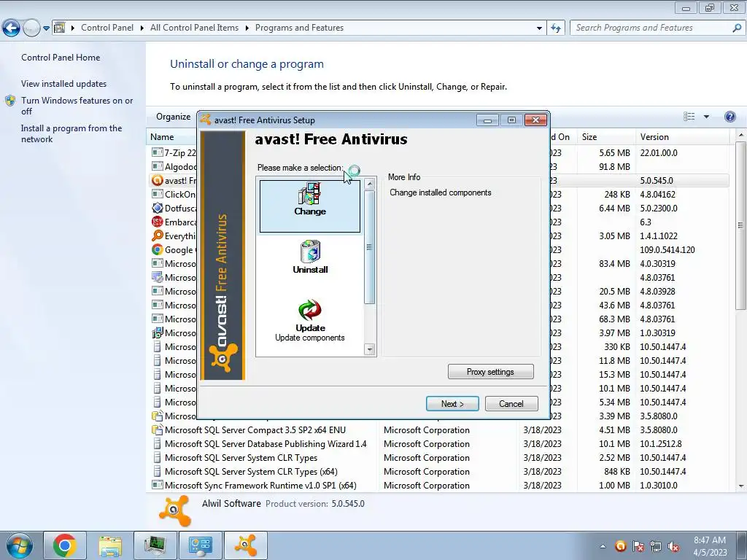Click the Next button
747x560 pixels.
(x=452, y=404)
